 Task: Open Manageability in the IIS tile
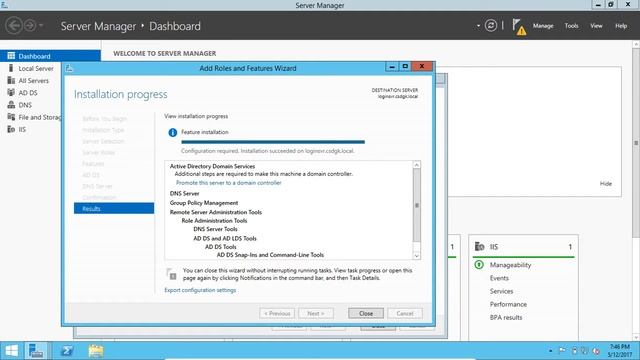pos(510,265)
